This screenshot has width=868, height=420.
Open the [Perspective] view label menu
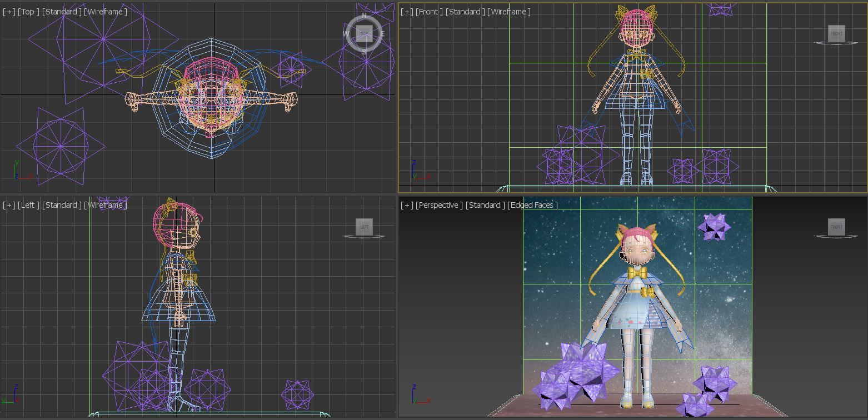pos(439,205)
